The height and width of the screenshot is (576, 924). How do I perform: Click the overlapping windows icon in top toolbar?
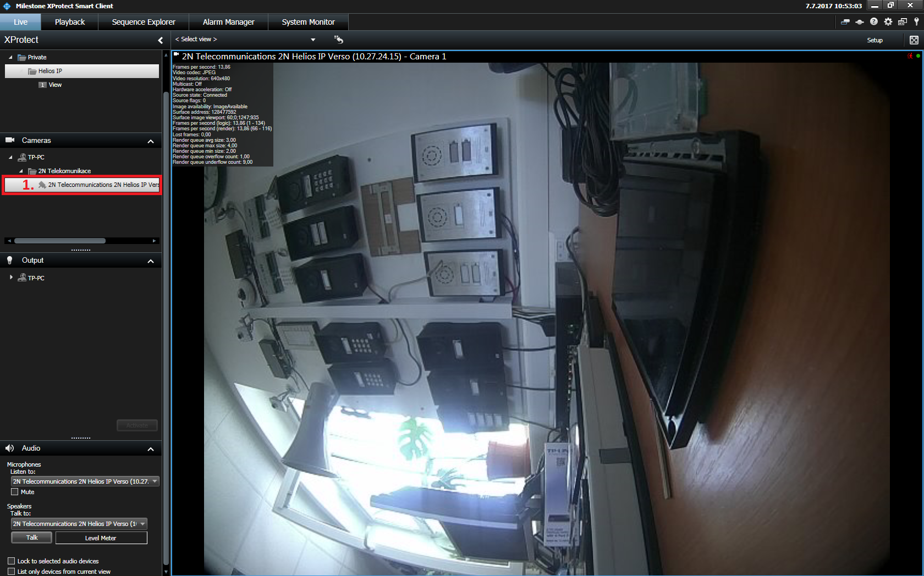click(x=902, y=22)
